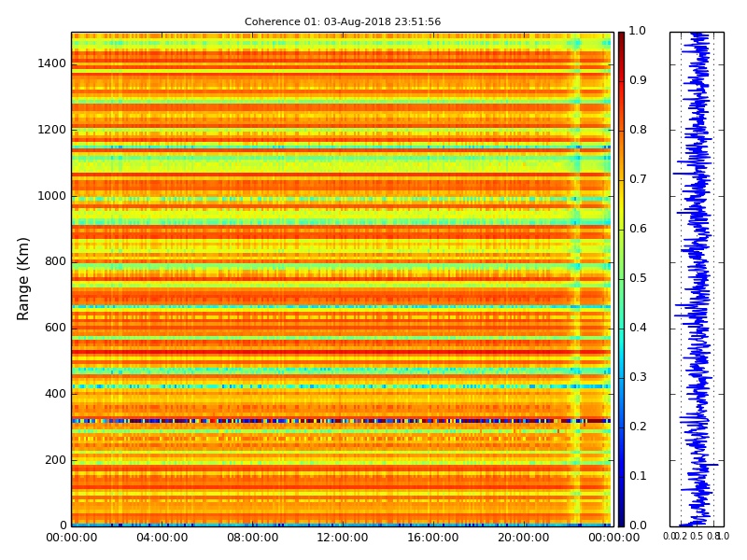Click the coherence colorbar scale

(621, 279)
